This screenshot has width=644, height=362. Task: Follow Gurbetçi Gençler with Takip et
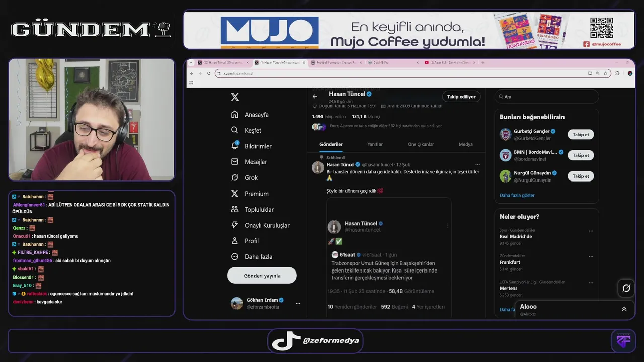point(581,135)
